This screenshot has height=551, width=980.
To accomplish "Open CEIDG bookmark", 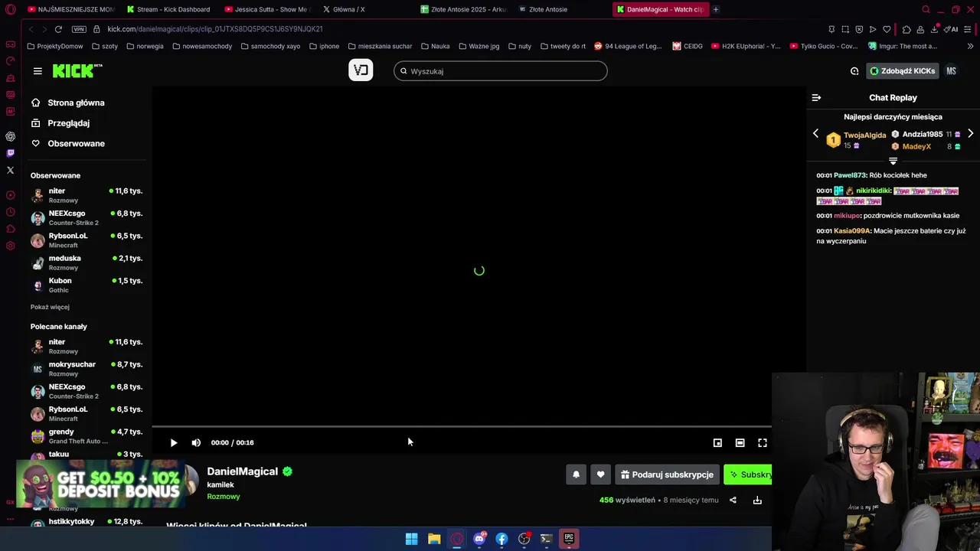I will [688, 46].
